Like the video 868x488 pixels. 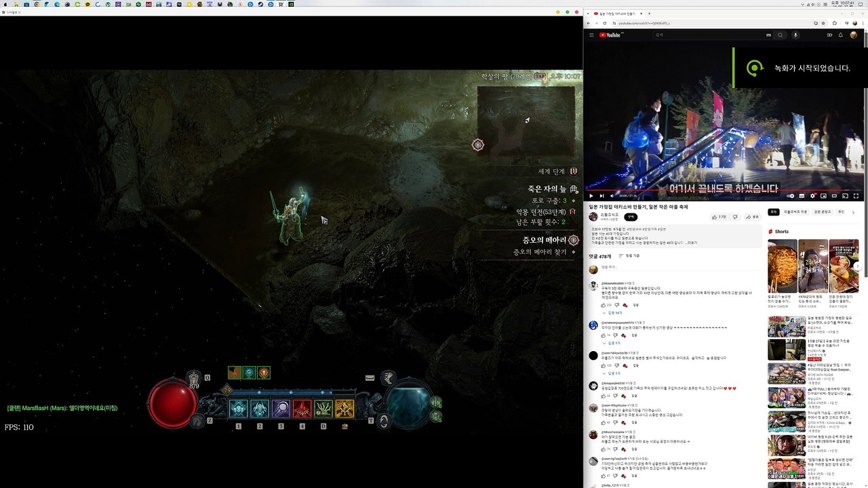click(719, 217)
